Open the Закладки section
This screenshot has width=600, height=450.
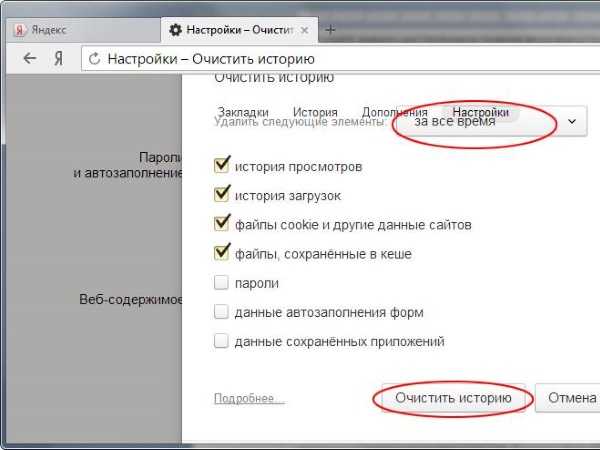pos(243,112)
